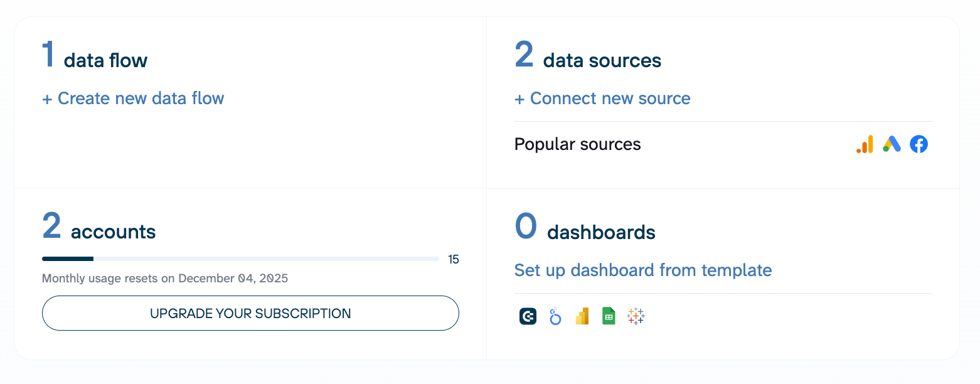Click the Google Analytics source icon
The image size is (980, 384).
865,144
